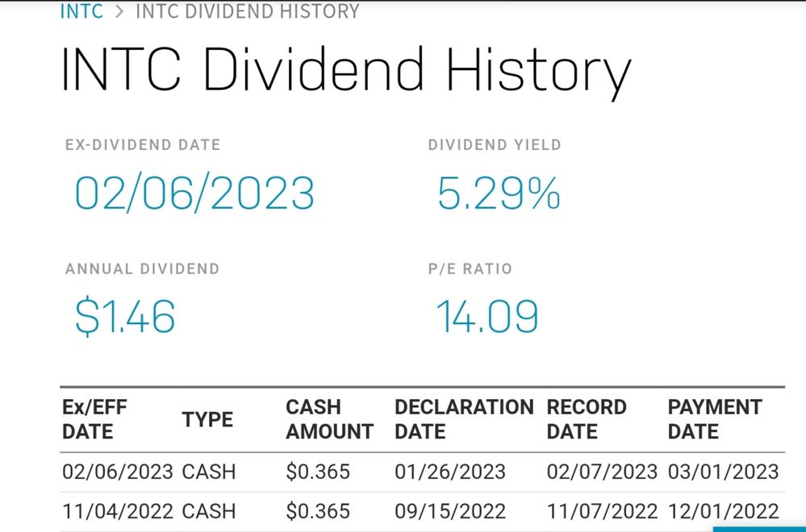Select the 03/01/2023 payment date cell
Image resolution: width=806 pixels, height=532 pixels.
723,472
